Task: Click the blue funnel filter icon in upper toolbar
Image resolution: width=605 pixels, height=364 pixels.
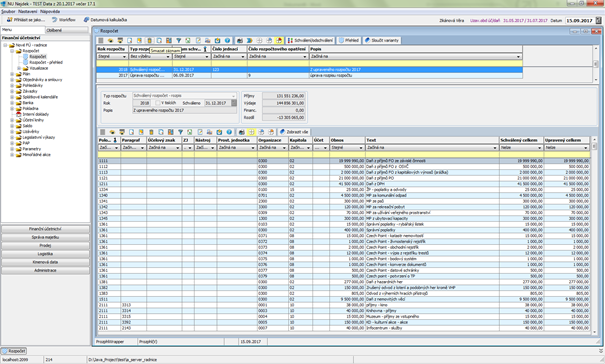Action: pos(179,41)
